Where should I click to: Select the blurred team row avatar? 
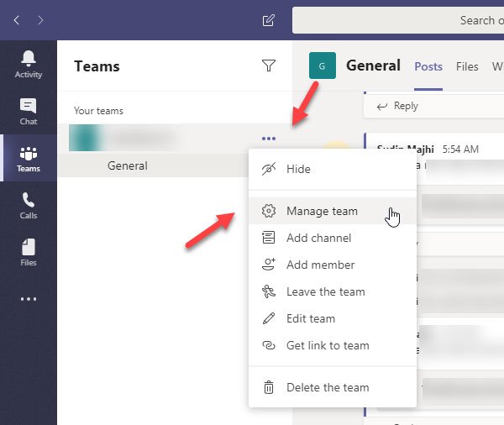(x=85, y=138)
